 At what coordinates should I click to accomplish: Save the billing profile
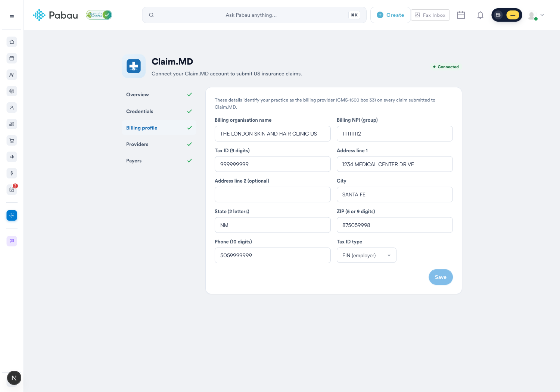pyautogui.click(x=441, y=277)
